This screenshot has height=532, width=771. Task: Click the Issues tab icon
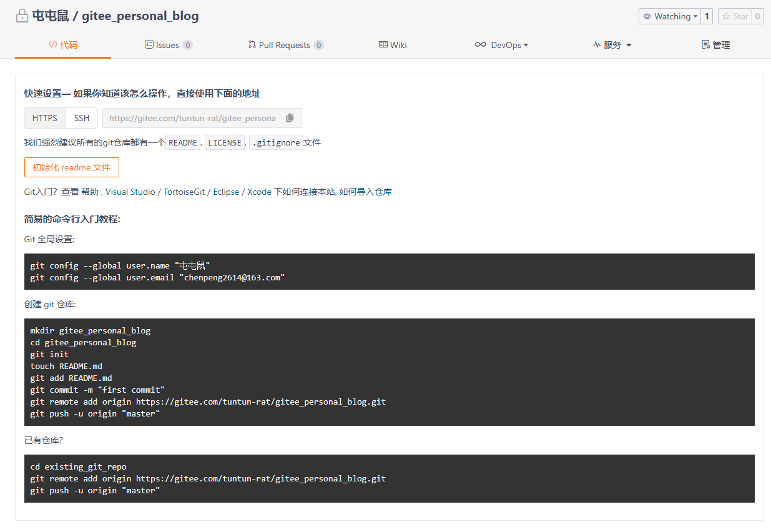click(149, 45)
